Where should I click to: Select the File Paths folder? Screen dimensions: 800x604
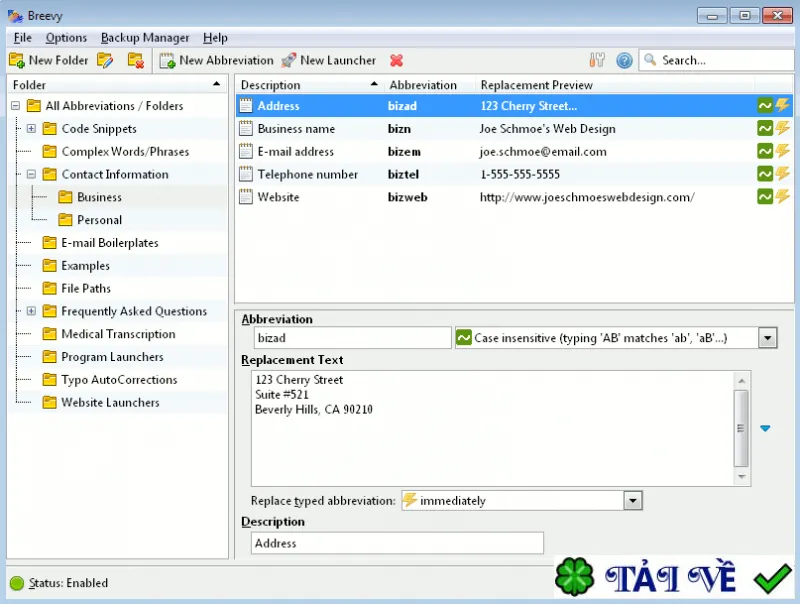[x=86, y=288]
